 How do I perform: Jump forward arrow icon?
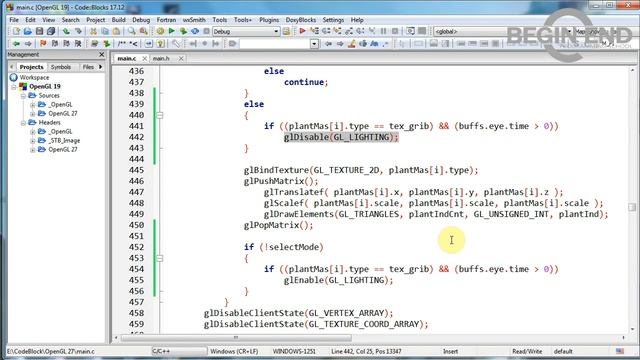point(28,44)
